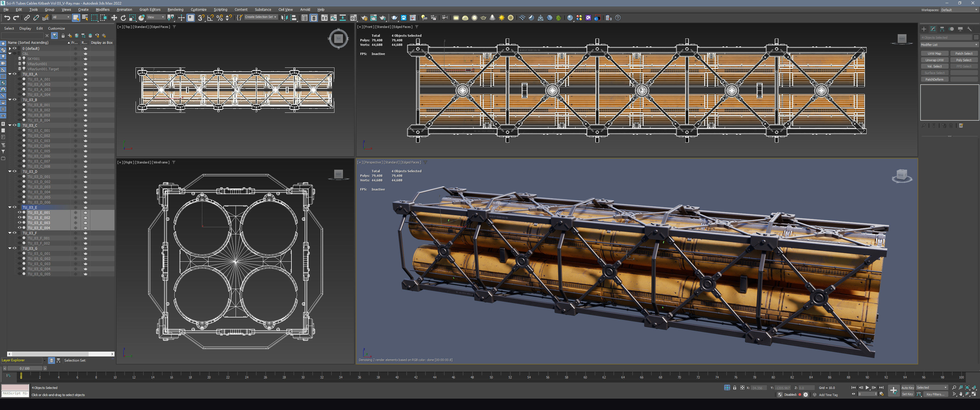Click the Mirror tool icon
980x410 pixels.
[x=284, y=18]
